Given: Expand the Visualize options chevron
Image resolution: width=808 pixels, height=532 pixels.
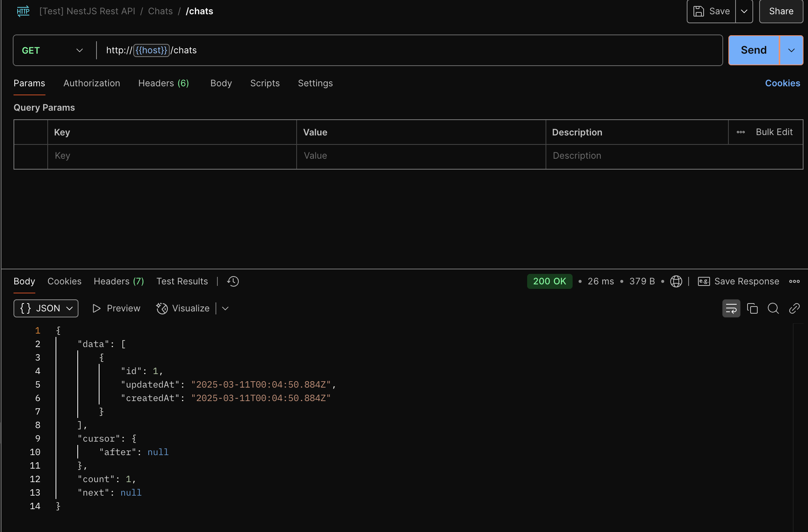Looking at the screenshot, I should tap(225, 308).
